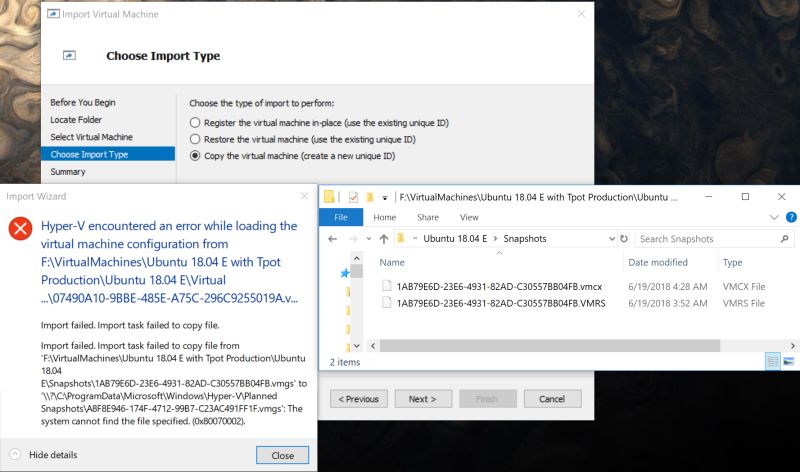Click nav pane scrollbar down arrow
Image resolution: width=800 pixels, height=472 pixels.
pyautogui.click(x=357, y=345)
